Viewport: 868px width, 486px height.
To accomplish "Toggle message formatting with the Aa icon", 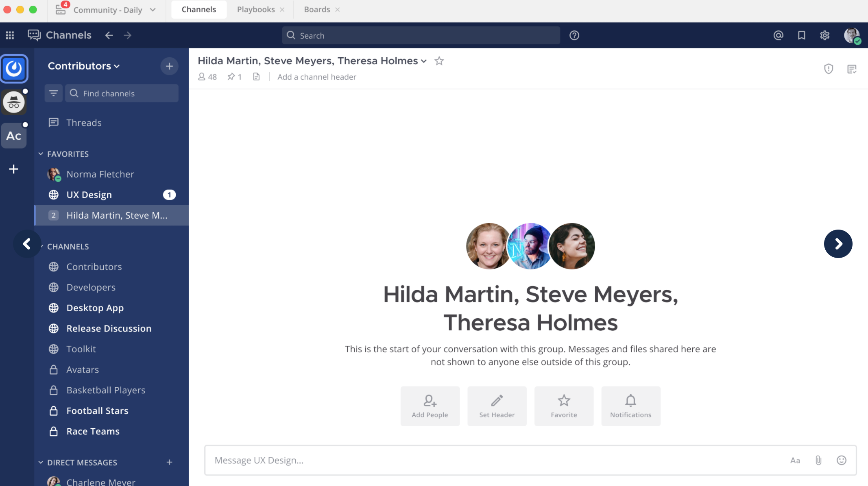I will (796, 460).
